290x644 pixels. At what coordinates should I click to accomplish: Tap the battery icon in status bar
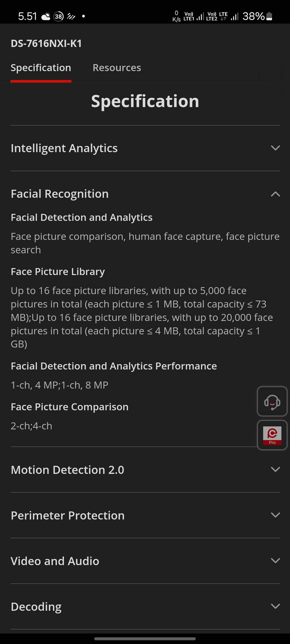269,16
